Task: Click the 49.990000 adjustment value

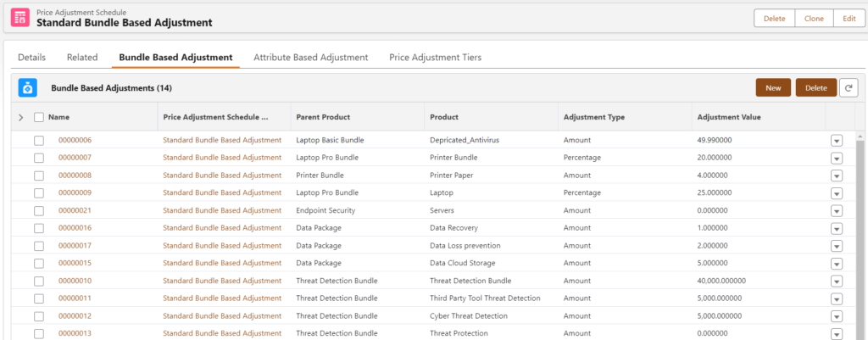Action: pyautogui.click(x=715, y=140)
